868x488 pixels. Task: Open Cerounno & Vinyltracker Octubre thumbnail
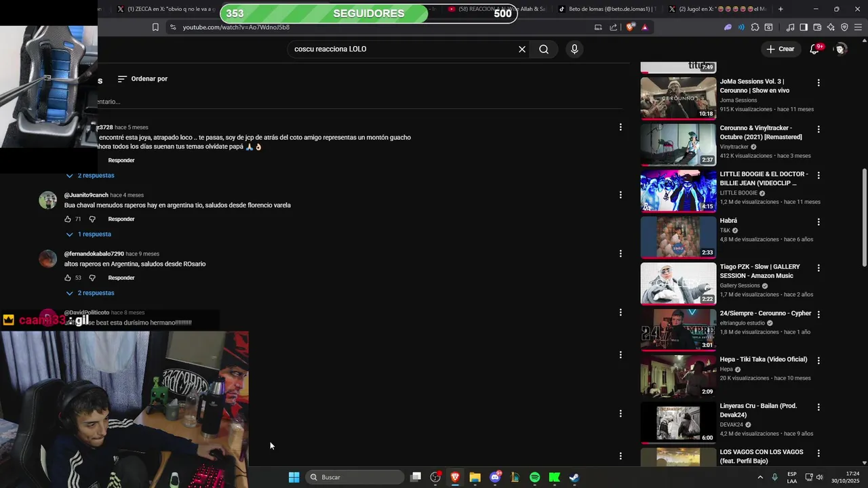click(x=678, y=144)
